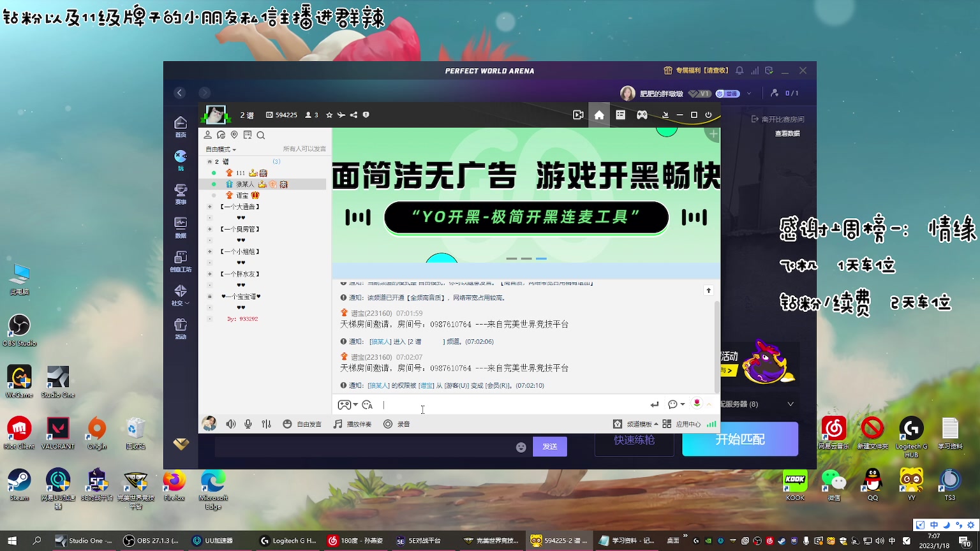Image resolution: width=980 pixels, height=551 pixels.
Task: Expand the 【一个小姐姐】 sub-channel
Action: [209, 251]
